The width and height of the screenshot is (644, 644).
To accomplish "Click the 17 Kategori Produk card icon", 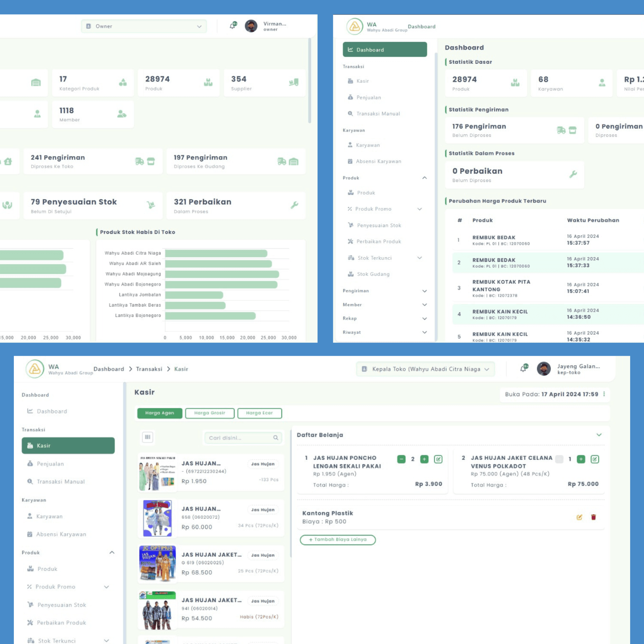I will pos(123,82).
